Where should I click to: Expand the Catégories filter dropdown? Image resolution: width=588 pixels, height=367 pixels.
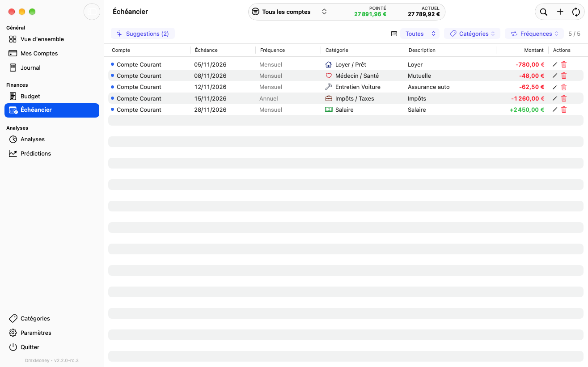pos(472,34)
